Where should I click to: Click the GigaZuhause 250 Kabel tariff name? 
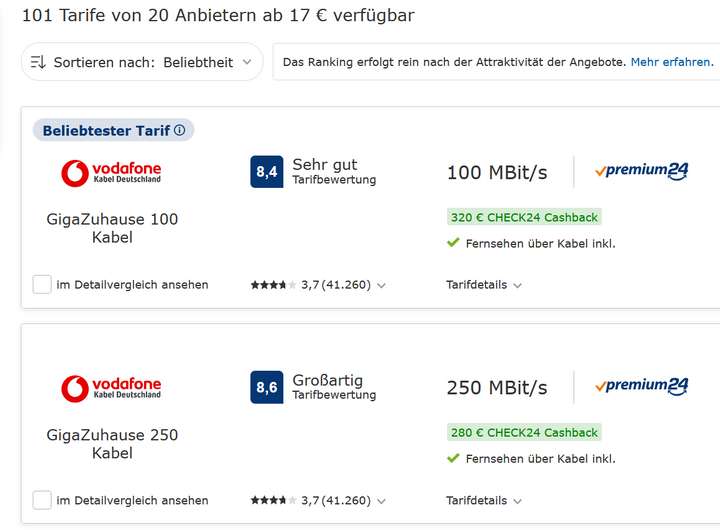point(112,444)
